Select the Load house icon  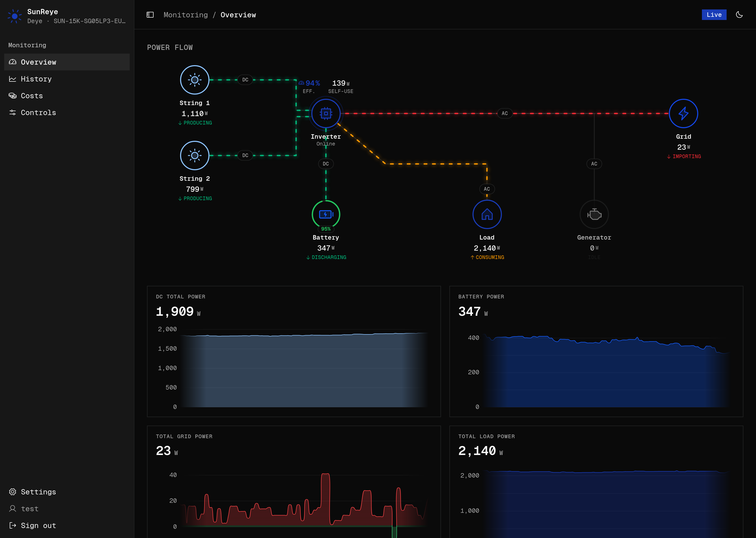pos(487,214)
